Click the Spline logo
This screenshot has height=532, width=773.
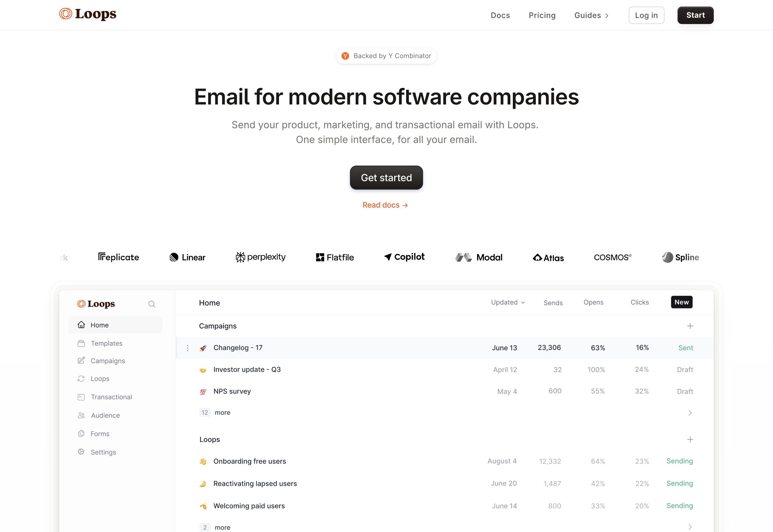[680, 257]
